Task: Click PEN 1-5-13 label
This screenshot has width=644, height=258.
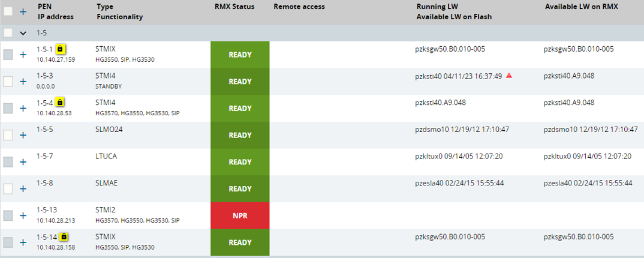Action: (46, 210)
